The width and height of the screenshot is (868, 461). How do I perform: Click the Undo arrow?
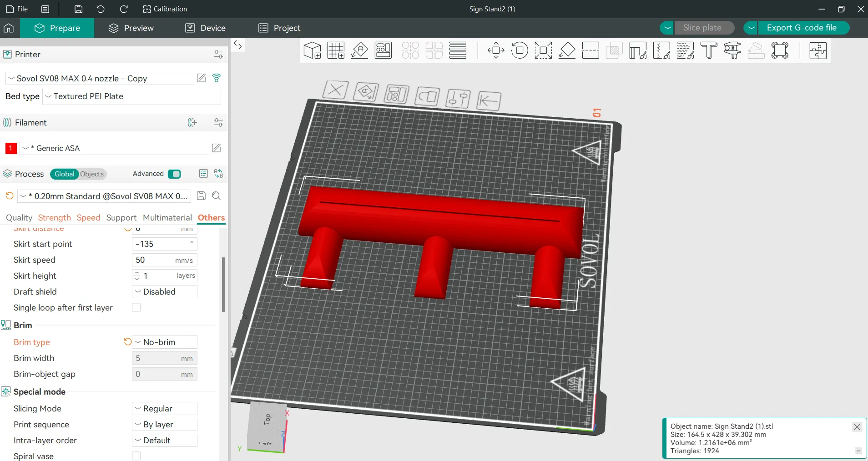point(101,9)
